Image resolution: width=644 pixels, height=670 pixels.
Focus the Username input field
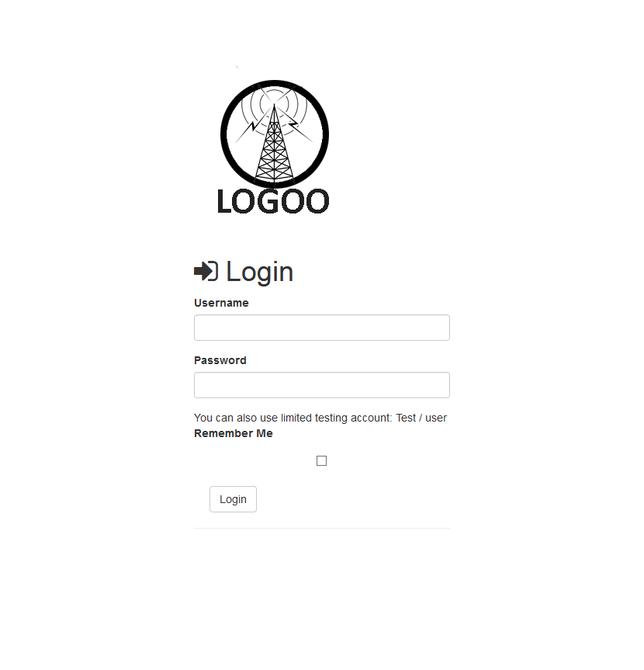321,328
